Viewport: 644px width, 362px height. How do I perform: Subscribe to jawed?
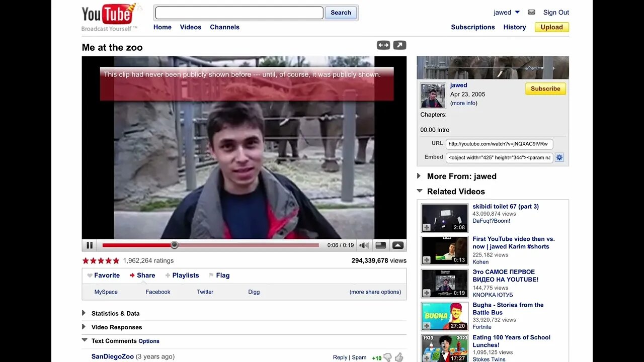coord(545,89)
